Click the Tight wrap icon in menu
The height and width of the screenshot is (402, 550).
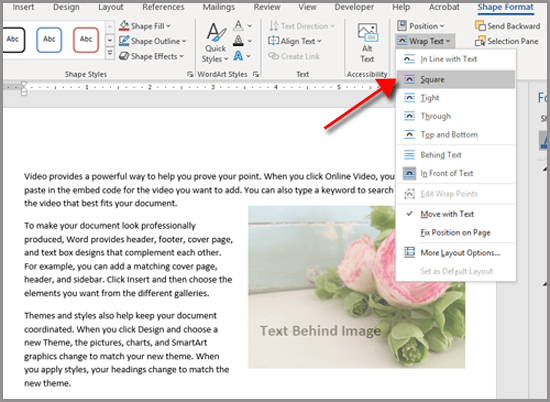pyautogui.click(x=409, y=98)
